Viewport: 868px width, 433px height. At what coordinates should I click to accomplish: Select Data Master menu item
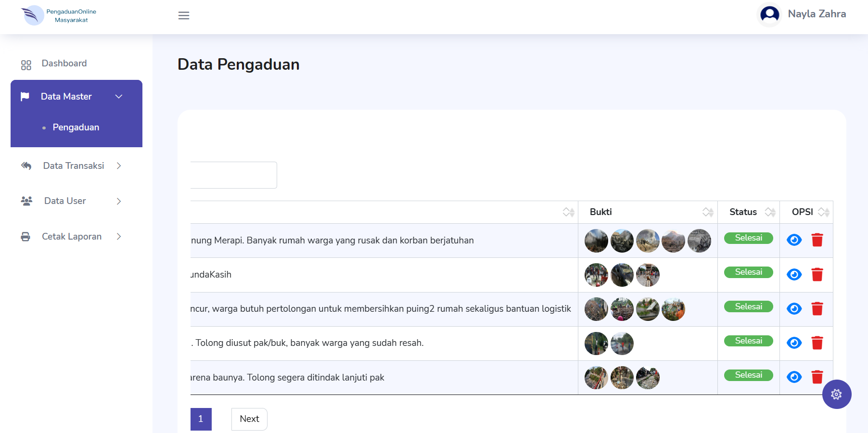pyautogui.click(x=77, y=97)
